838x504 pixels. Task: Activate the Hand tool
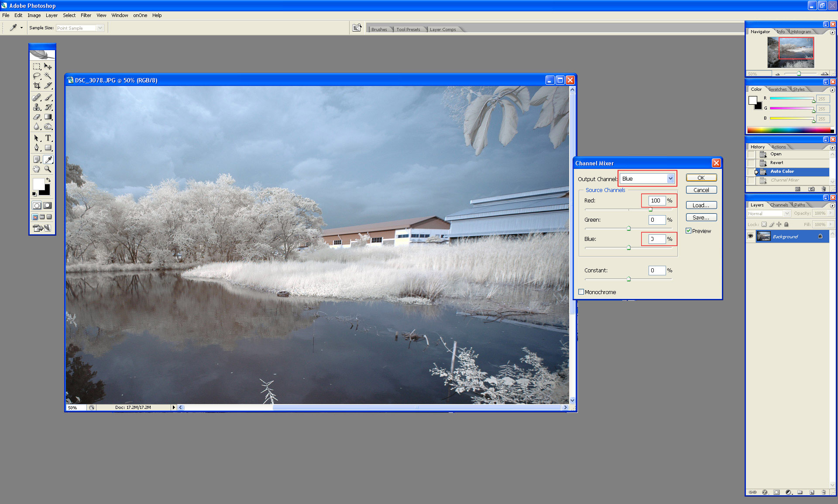[x=37, y=169]
